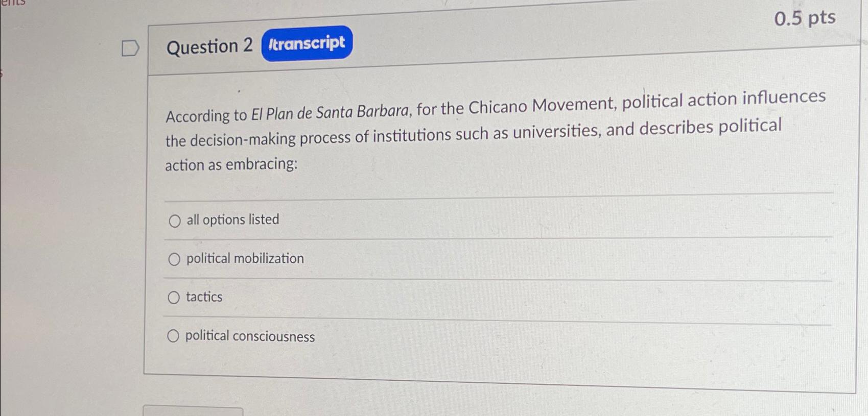Click the 'Question 2' heading
868x416 pixels.
209,46
